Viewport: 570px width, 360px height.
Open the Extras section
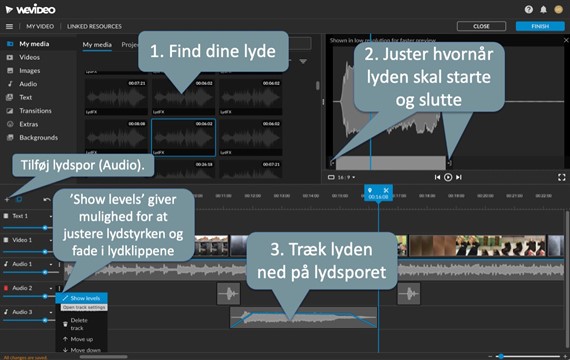coord(29,124)
